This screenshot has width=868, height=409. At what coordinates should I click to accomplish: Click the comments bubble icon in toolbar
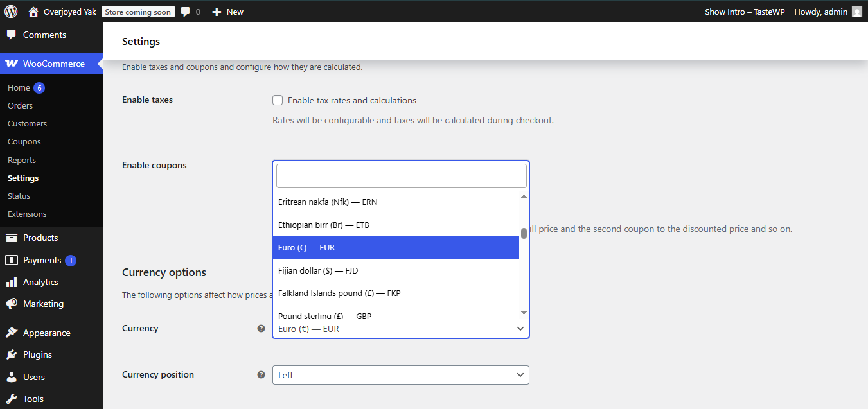(186, 12)
